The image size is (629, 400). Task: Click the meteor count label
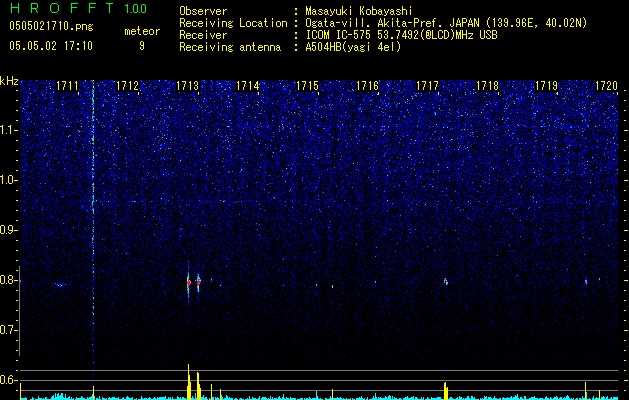click(x=142, y=31)
